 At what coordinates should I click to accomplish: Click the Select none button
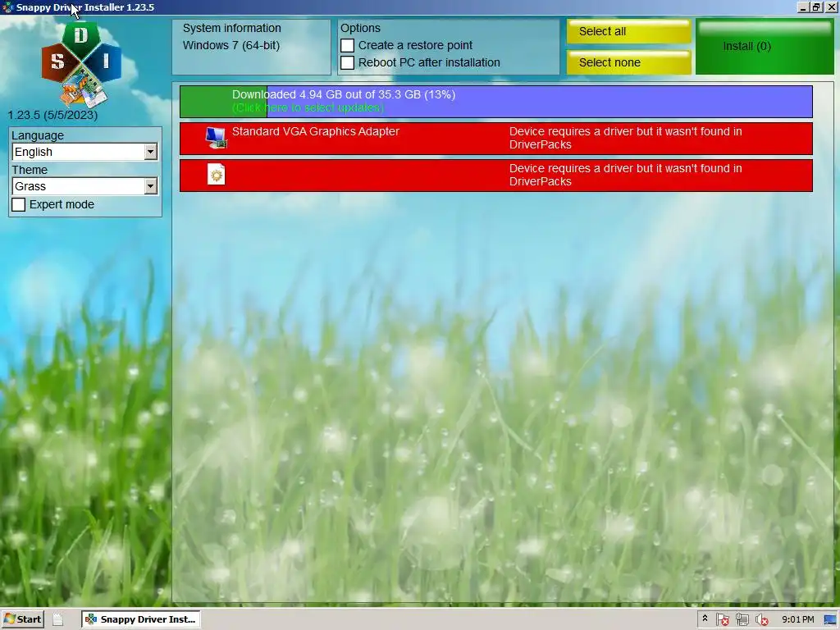point(629,62)
